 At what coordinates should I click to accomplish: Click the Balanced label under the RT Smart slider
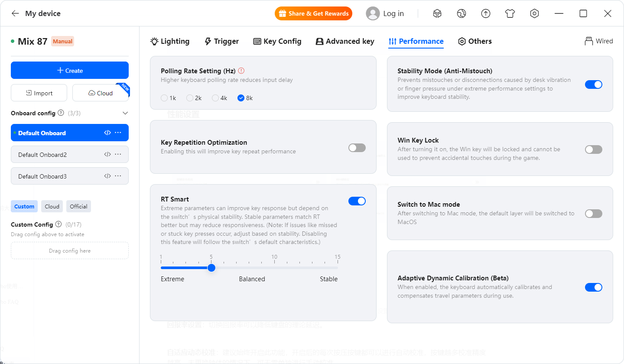(252, 279)
